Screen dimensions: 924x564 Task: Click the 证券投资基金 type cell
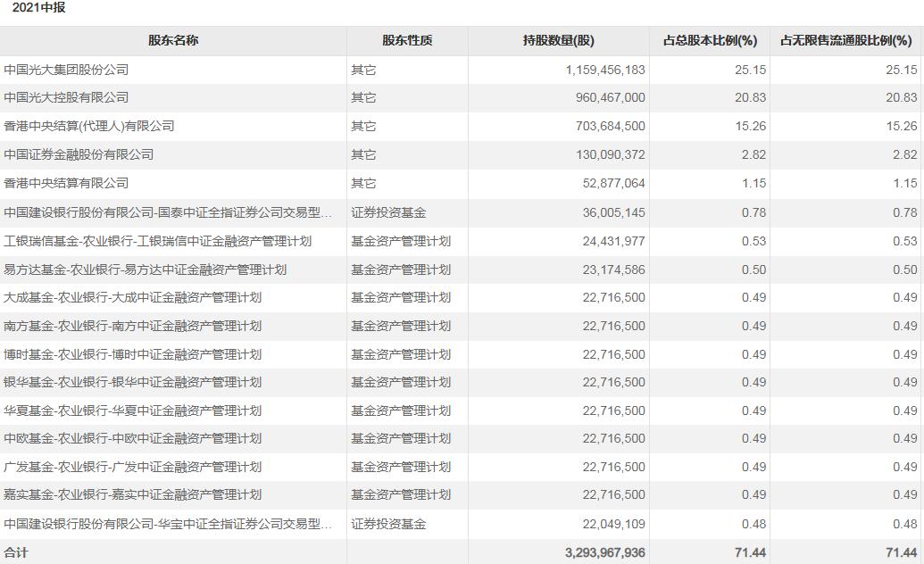(x=378, y=211)
